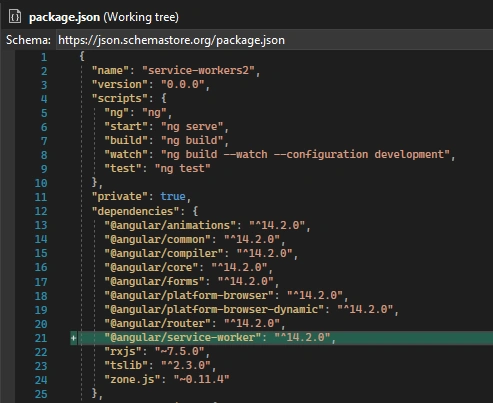Click the "start" key
The width and height of the screenshot is (493, 403).
click(x=126, y=126)
